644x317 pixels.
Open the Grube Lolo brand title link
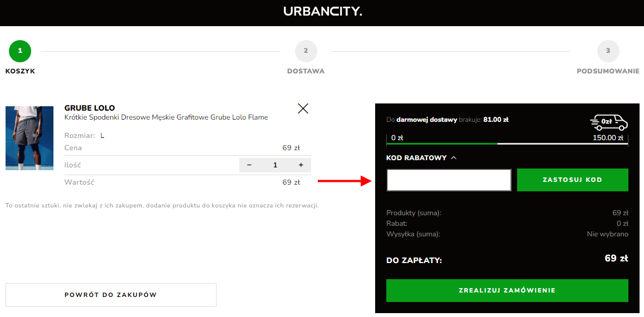[90, 108]
